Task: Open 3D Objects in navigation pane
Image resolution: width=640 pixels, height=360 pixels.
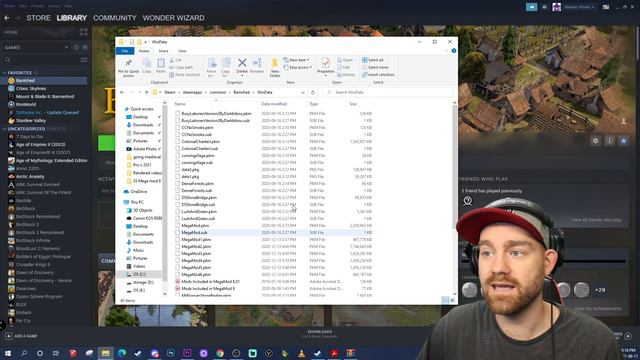Action: [142, 210]
